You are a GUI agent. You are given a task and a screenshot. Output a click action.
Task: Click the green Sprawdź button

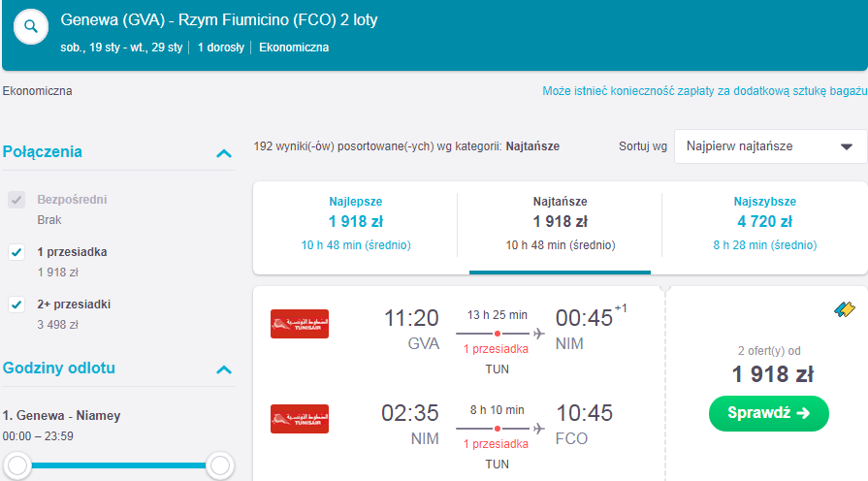click(768, 413)
